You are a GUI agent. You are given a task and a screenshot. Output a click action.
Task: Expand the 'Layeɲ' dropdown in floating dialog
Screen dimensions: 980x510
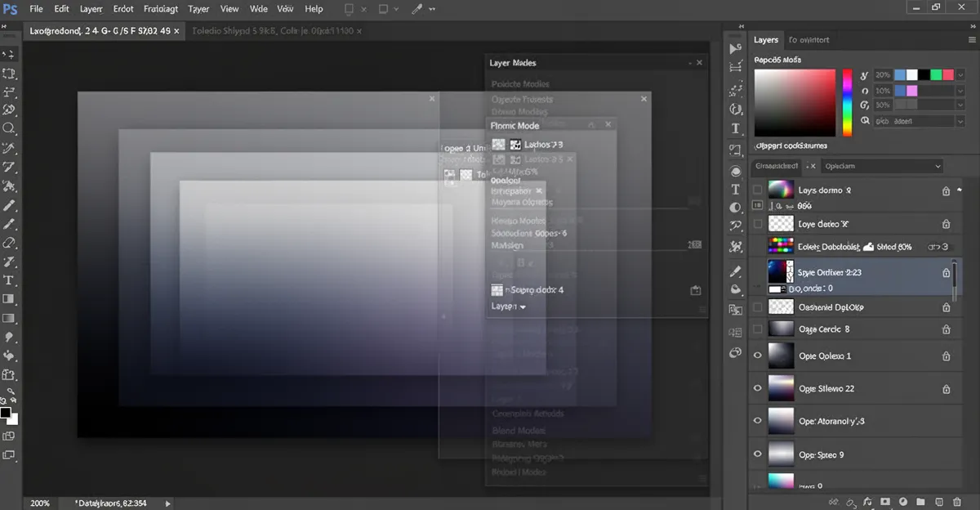click(509, 306)
